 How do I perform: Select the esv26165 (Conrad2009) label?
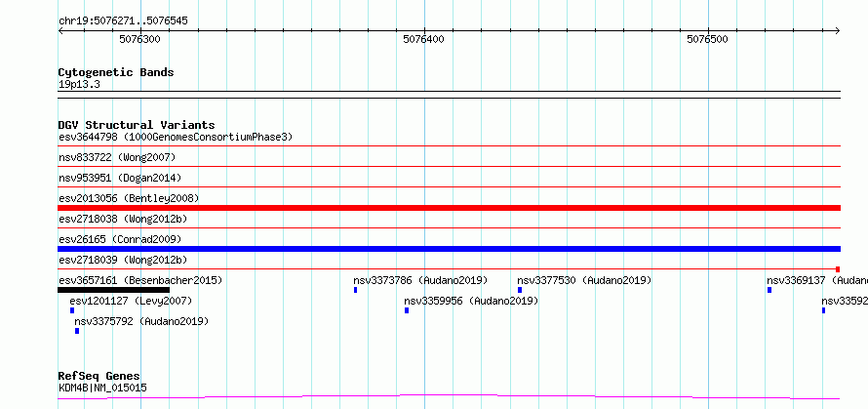[x=120, y=239]
